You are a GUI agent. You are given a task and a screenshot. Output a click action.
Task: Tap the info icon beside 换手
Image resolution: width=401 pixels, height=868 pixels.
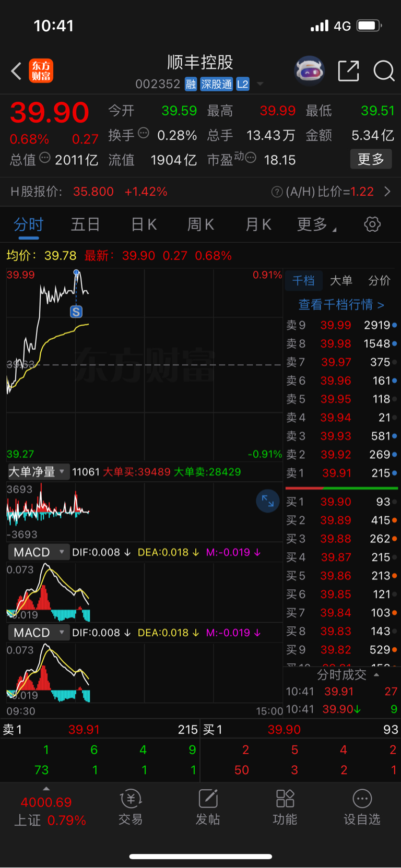tap(144, 133)
